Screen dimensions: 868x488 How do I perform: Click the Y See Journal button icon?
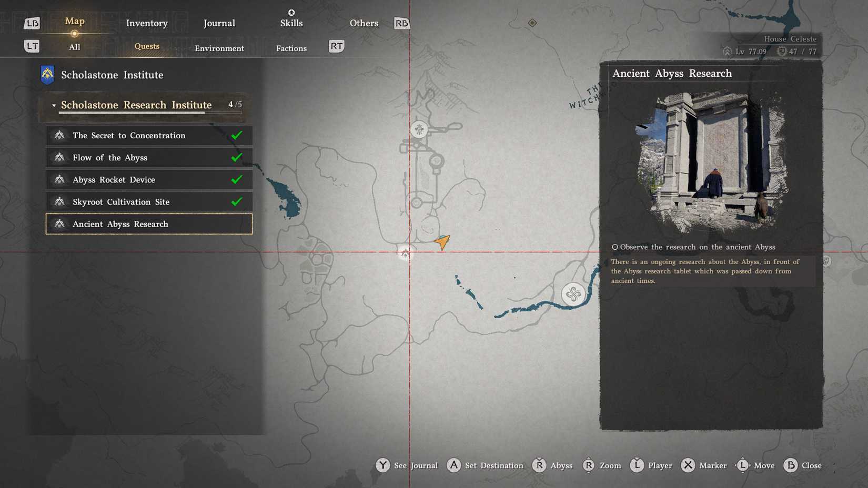382,465
